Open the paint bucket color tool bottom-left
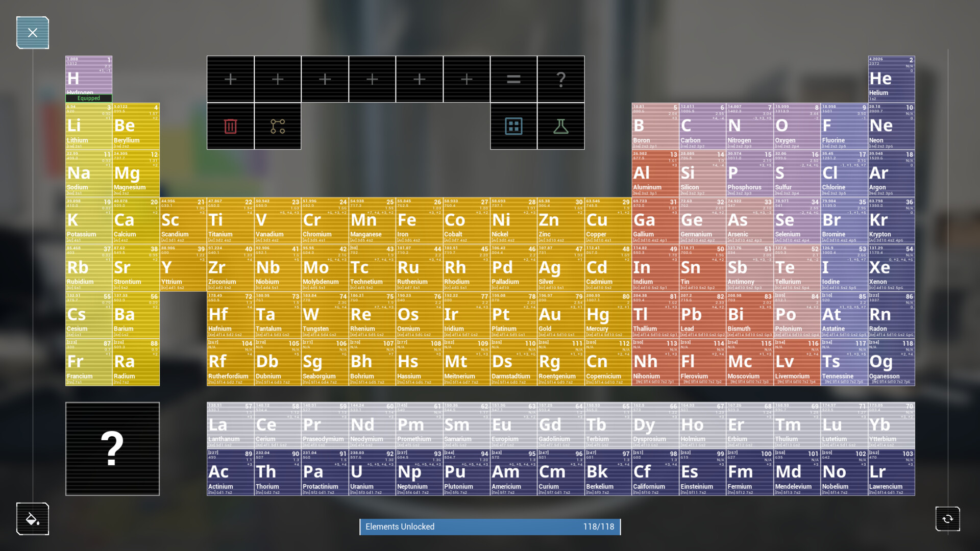The height and width of the screenshot is (551, 980). (32, 519)
